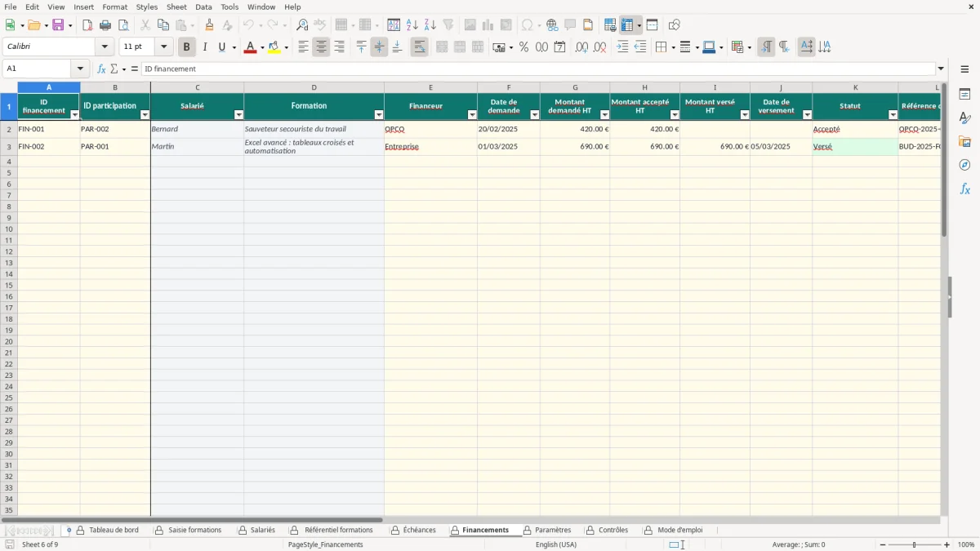Viewport: 980px width, 551px height.
Task: Click the Draw Functions shapes icon
Action: pyautogui.click(x=674, y=25)
